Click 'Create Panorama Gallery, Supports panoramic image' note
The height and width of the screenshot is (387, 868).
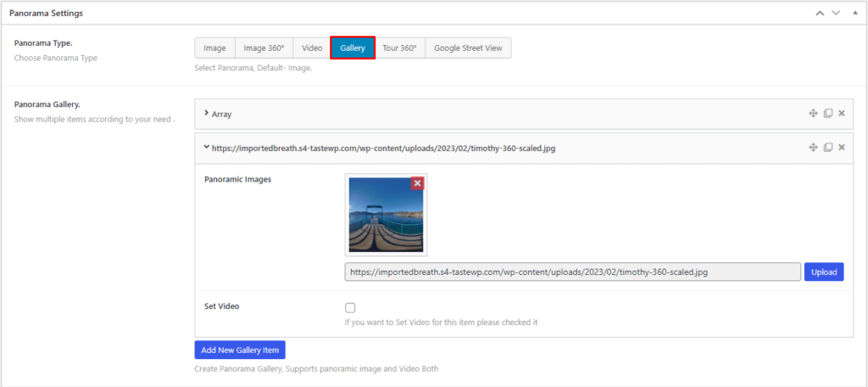[x=316, y=368]
